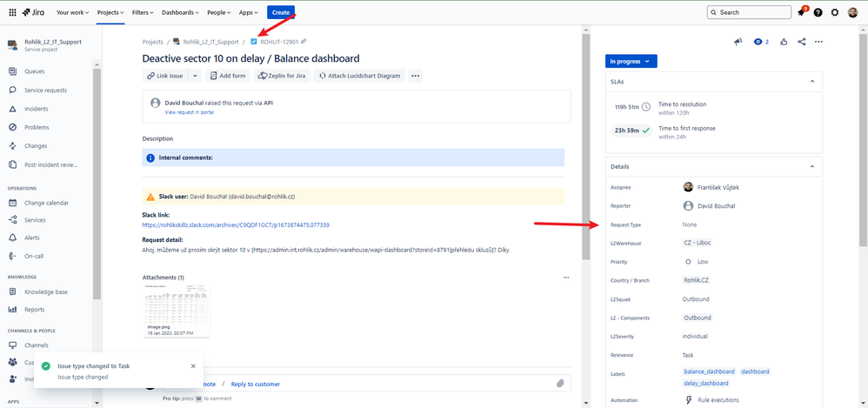Collapse the Details panel

click(x=812, y=167)
